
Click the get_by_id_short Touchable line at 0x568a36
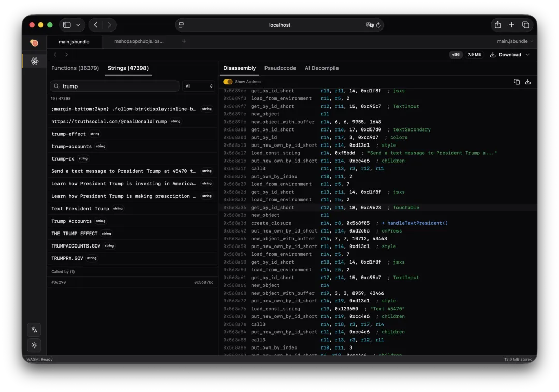coord(378,208)
